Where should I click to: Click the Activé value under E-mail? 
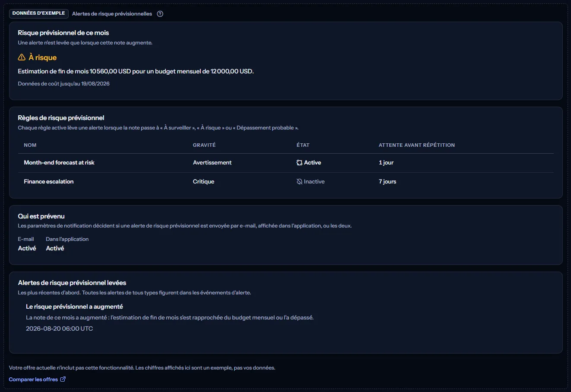pyautogui.click(x=27, y=248)
